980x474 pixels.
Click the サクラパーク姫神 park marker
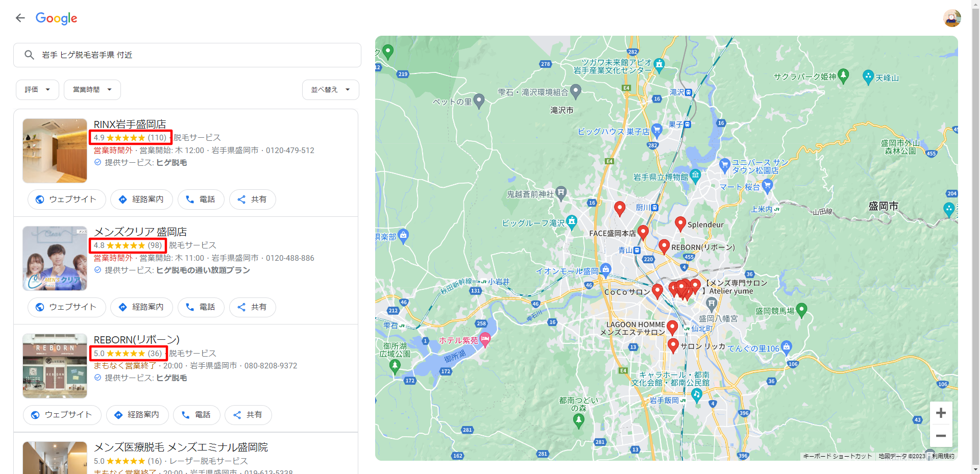coord(843,76)
